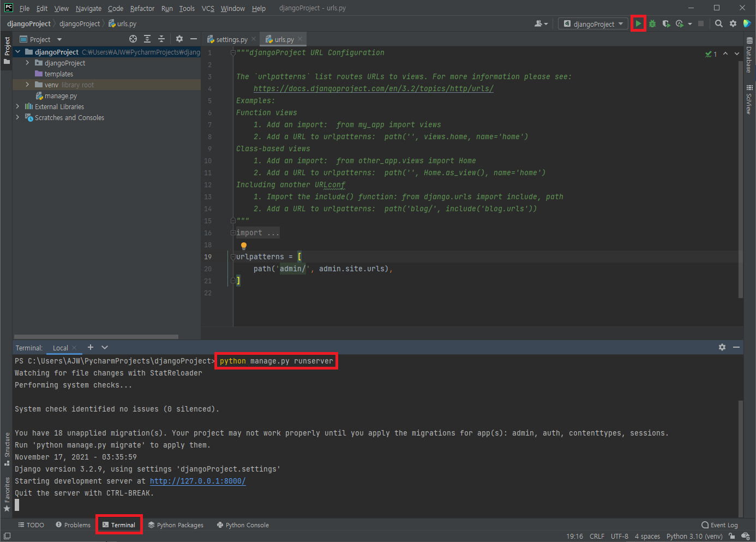The width and height of the screenshot is (756, 542).
Task: Collapse all items in Project panel
Action: pyautogui.click(x=161, y=39)
